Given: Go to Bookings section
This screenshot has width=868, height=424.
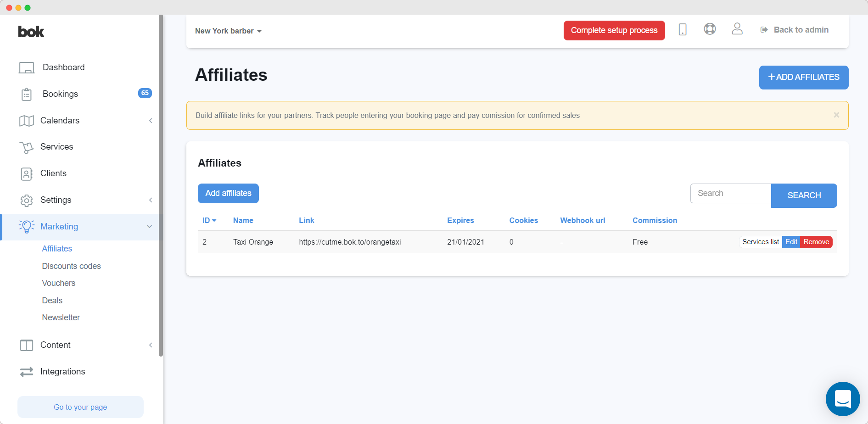Looking at the screenshot, I should (60, 94).
